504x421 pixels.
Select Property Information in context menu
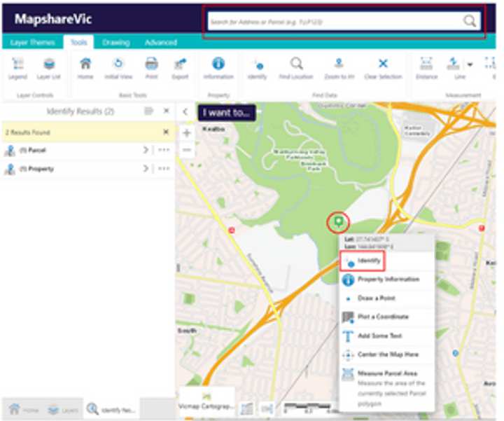click(388, 279)
